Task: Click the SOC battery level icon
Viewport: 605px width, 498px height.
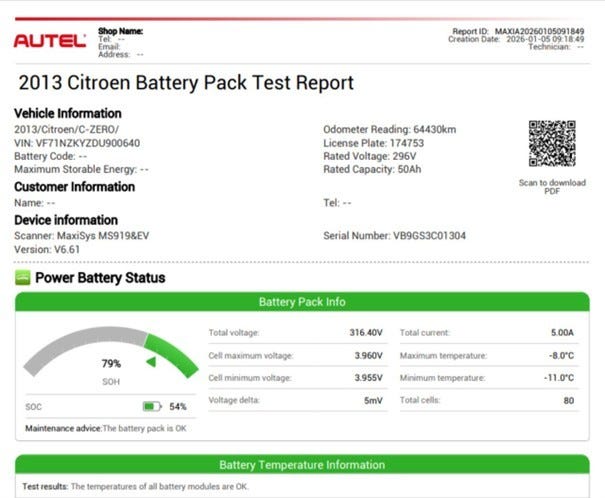Action: [x=152, y=407]
